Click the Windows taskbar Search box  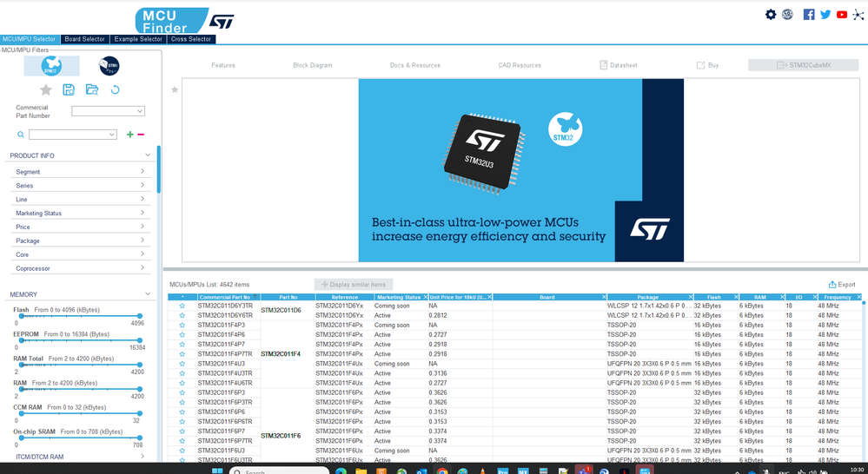pos(280,471)
